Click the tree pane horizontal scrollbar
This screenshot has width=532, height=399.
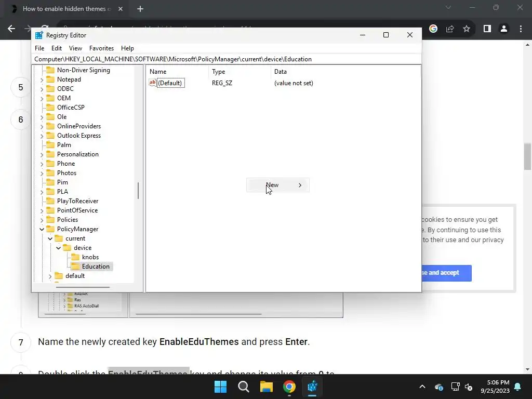(83, 287)
